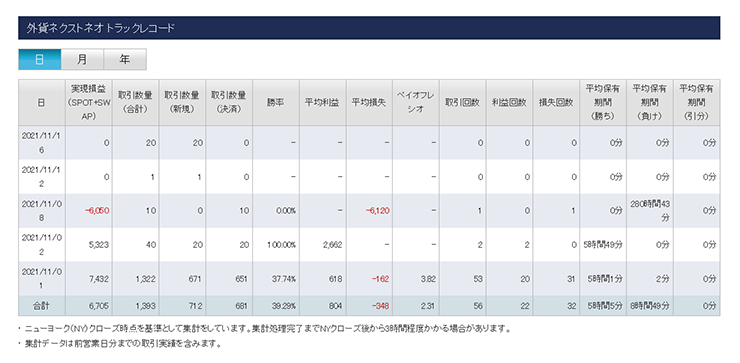740x363 pixels.
Task: Select the 2021/11/02 date cell
Action: click(42, 245)
